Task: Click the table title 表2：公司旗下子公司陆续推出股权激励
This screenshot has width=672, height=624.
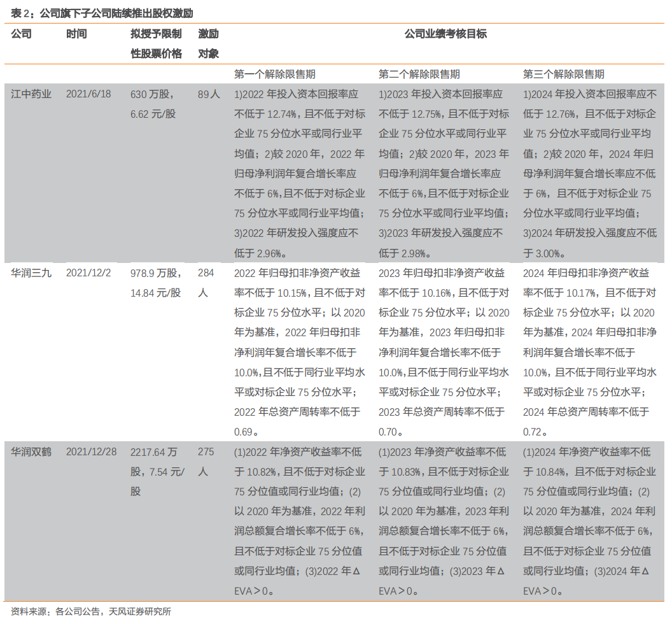Action: 102,14
